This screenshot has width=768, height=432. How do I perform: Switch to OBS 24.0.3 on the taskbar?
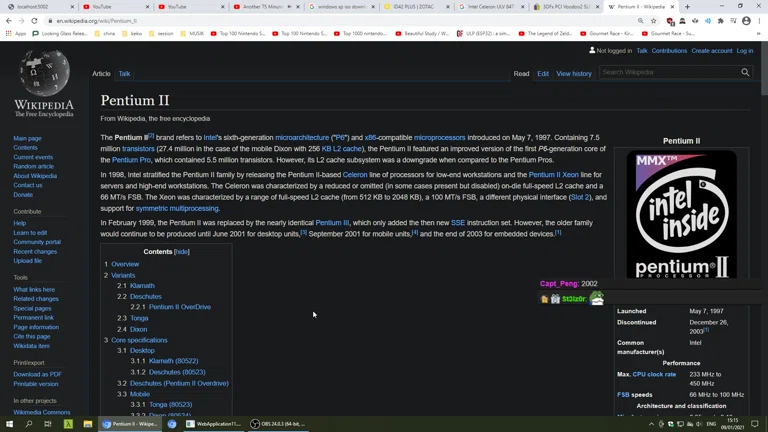(x=278, y=424)
